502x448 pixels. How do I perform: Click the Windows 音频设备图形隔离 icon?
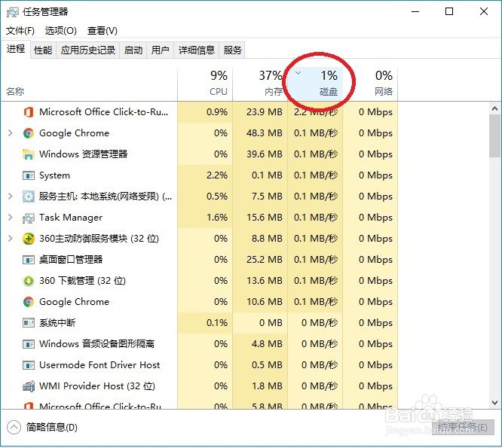pos(29,344)
